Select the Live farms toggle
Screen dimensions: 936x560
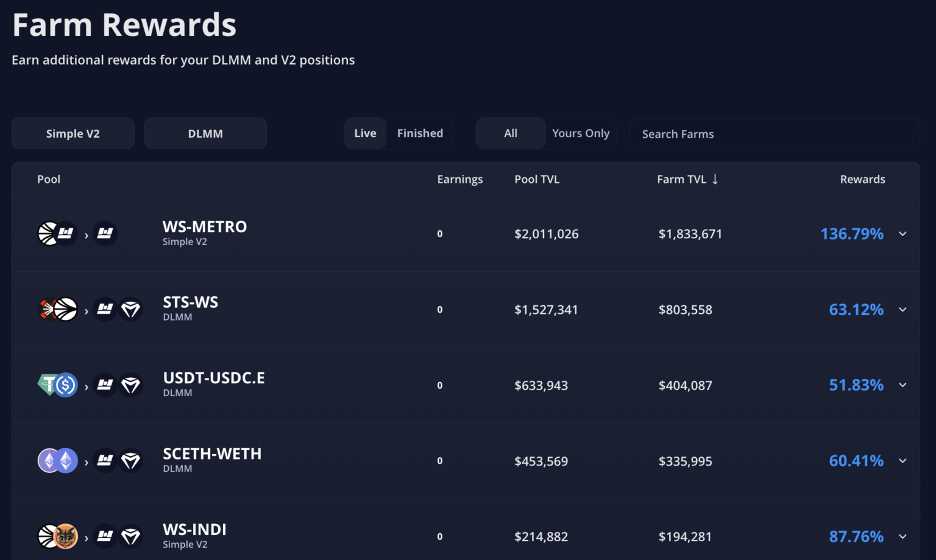pos(365,133)
